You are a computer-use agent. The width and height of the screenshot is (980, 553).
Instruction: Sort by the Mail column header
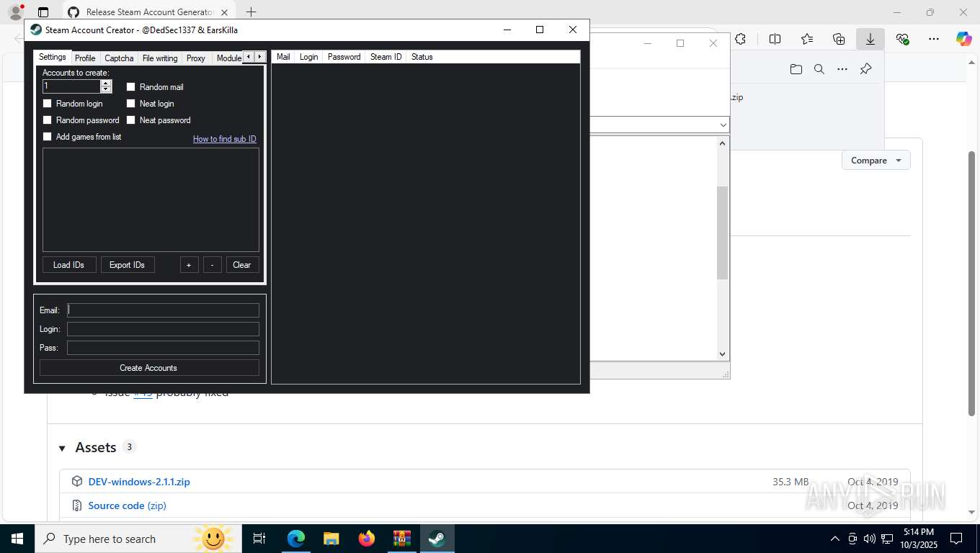tap(283, 57)
